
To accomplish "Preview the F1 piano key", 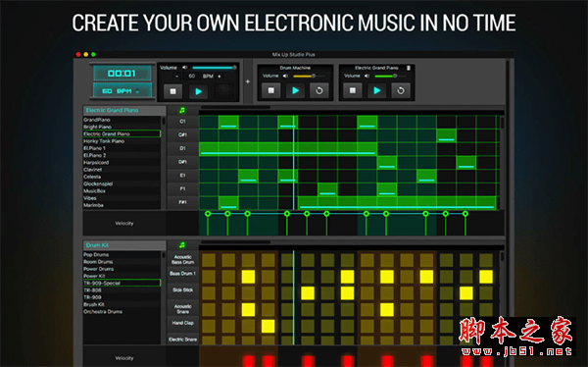I will click(182, 189).
